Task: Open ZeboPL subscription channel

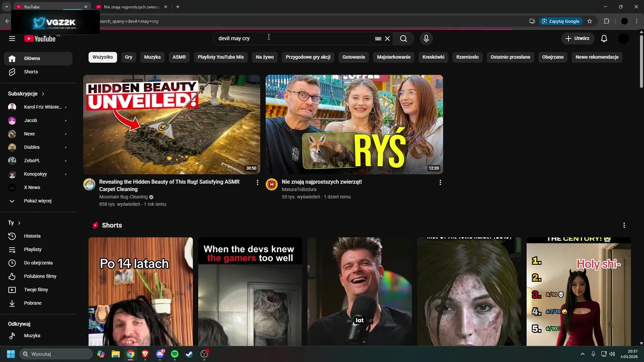Action: (38, 160)
